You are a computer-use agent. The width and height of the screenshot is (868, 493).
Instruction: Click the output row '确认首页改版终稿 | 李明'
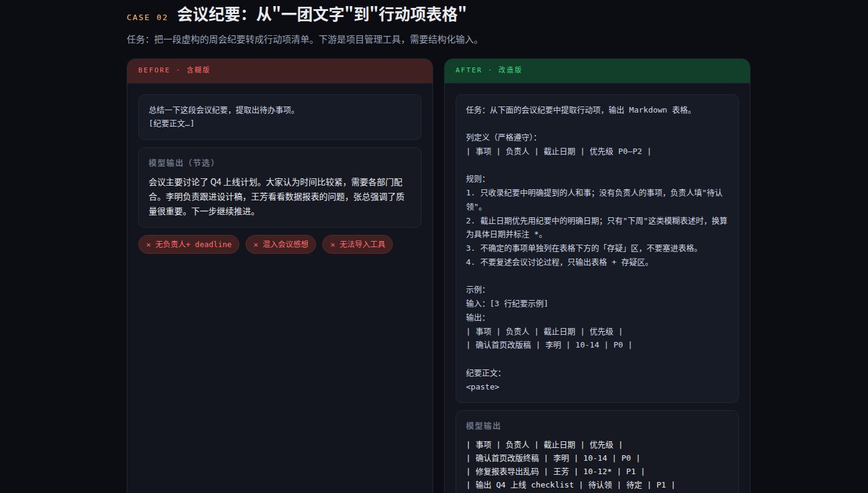click(553, 458)
